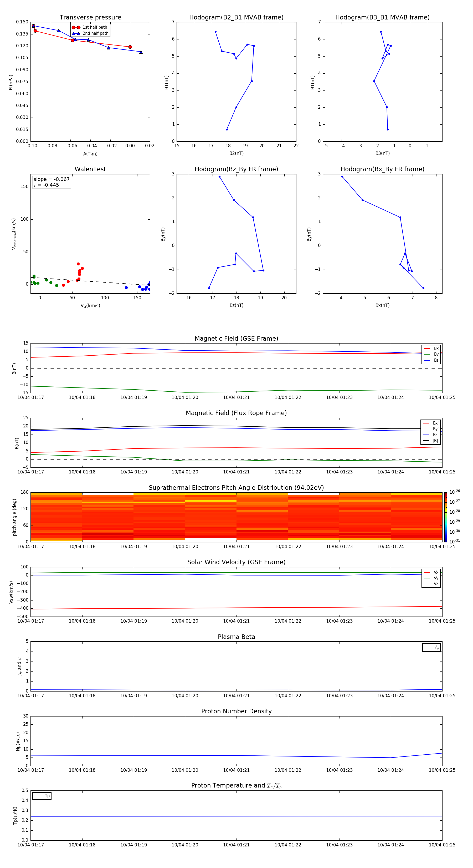Image resolution: width=473 pixels, height=868 pixels.
Task: Click the |B| legend entry in Flux Rope plot
Action: coord(431,441)
